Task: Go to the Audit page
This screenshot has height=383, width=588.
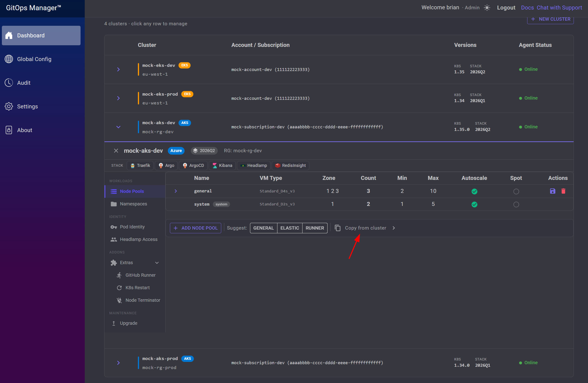Action: click(41, 83)
